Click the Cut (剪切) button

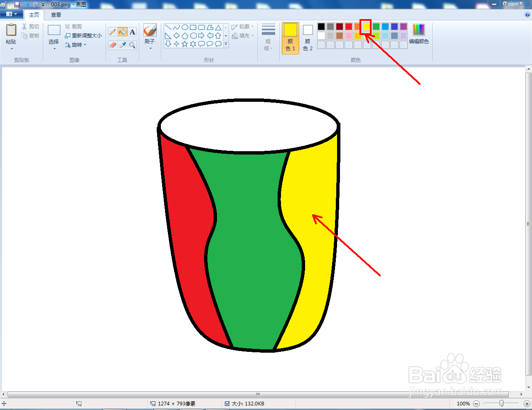31,27
